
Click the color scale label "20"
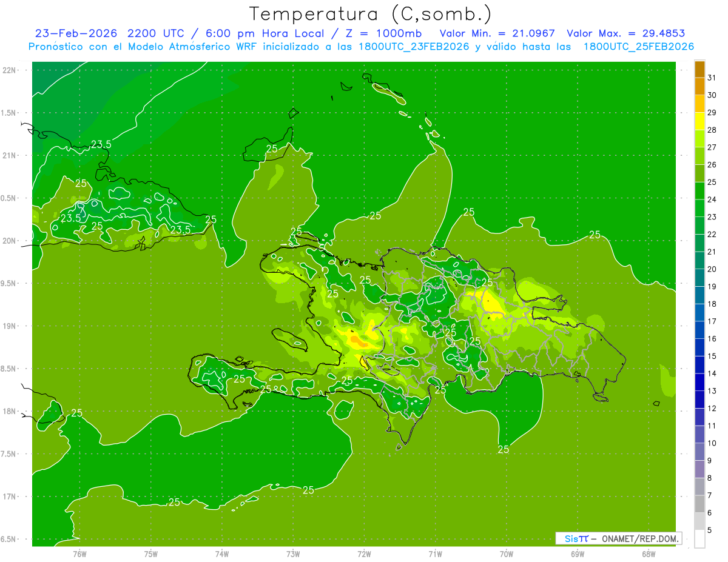point(712,269)
